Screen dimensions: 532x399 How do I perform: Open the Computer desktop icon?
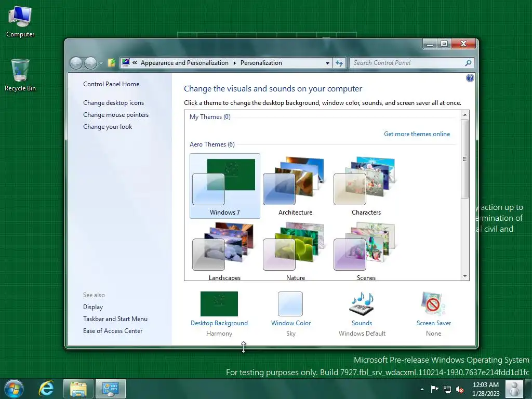click(20, 22)
